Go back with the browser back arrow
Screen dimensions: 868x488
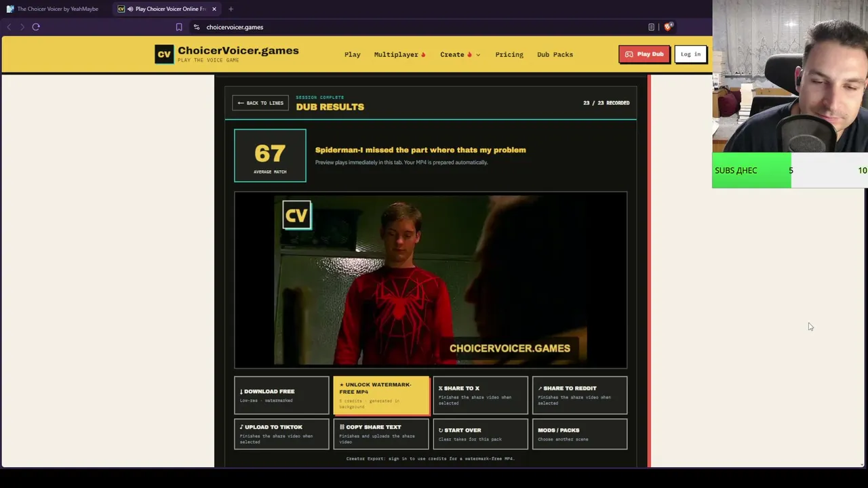point(9,27)
